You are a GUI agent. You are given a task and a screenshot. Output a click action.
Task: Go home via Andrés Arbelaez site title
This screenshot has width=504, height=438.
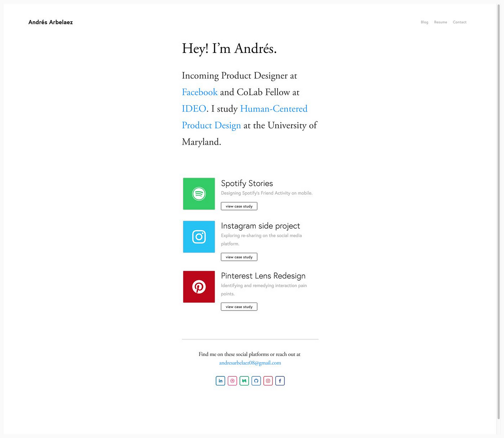pos(51,22)
